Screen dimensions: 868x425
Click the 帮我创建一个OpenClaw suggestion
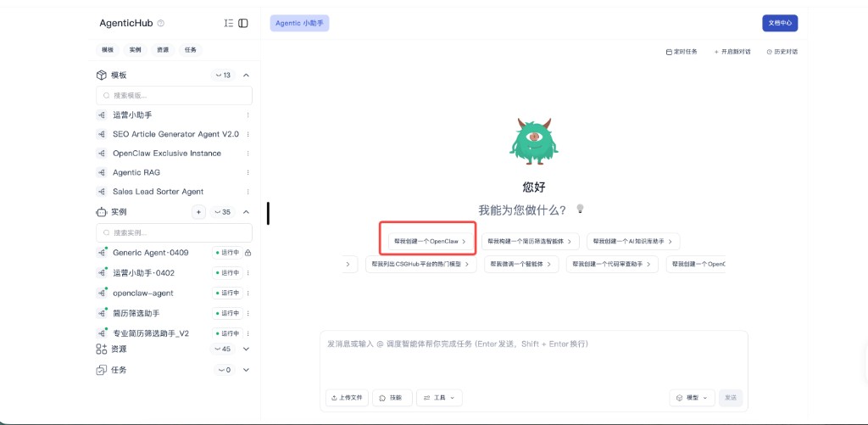431,242
